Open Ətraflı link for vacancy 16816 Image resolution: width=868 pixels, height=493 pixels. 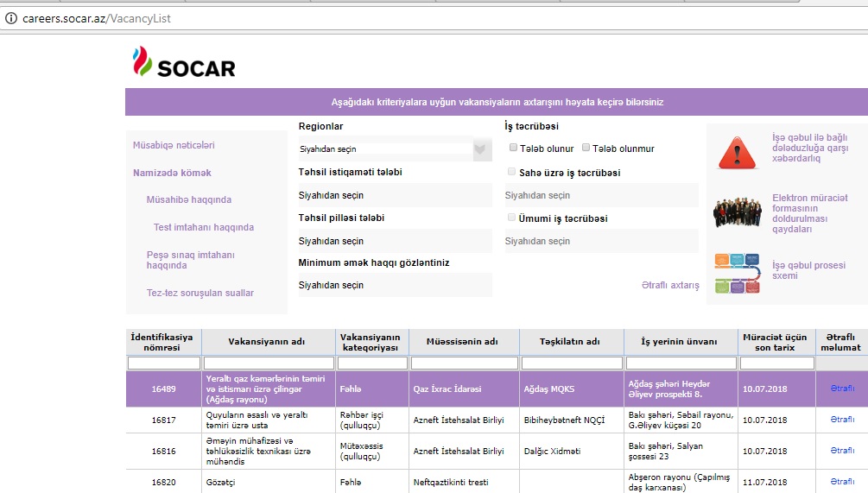click(842, 451)
